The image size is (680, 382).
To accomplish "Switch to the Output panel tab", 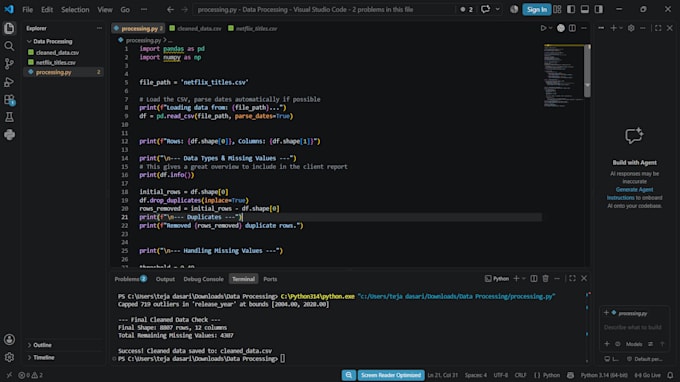I will pos(165,279).
